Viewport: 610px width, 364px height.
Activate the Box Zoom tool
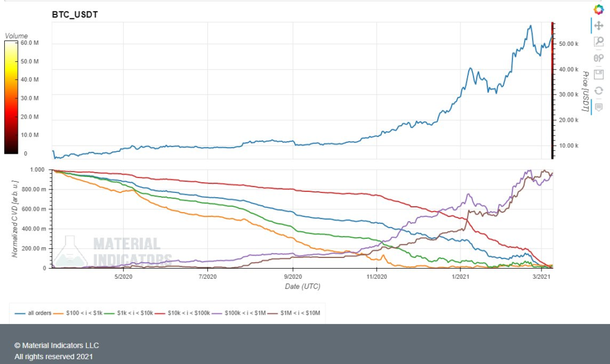point(599,42)
